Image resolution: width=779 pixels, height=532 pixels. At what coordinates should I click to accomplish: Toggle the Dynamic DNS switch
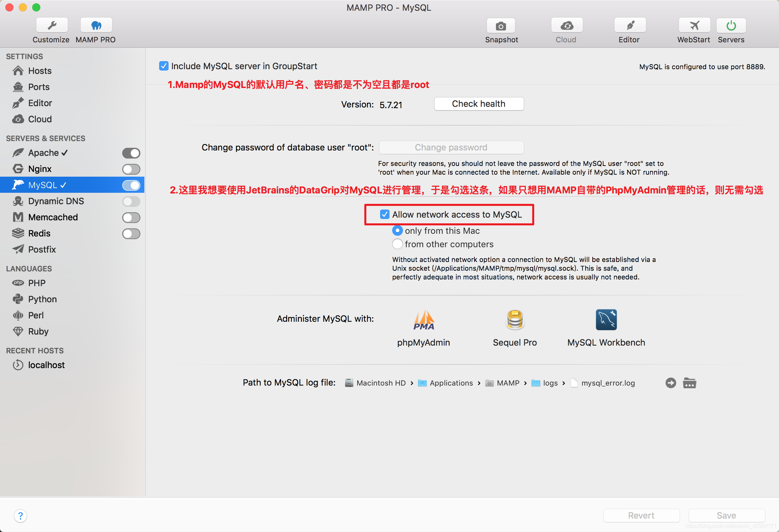point(131,202)
